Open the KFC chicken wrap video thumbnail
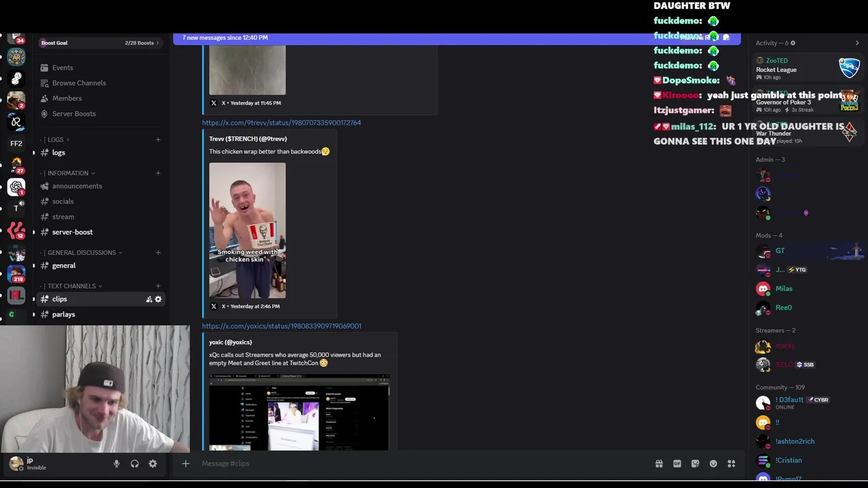This screenshot has height=488, width=868. [248, 230]
